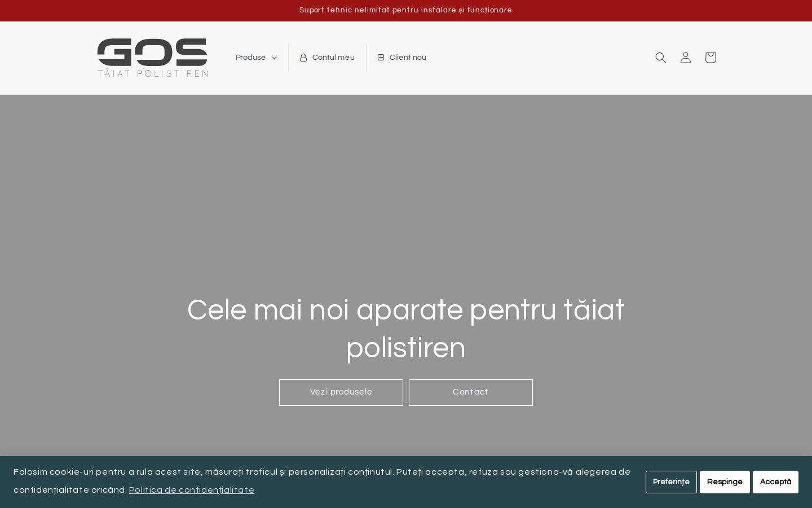The image size is (812, 508).
Task: Open the Politica de confidențialitate link
Action: [192, 490]
